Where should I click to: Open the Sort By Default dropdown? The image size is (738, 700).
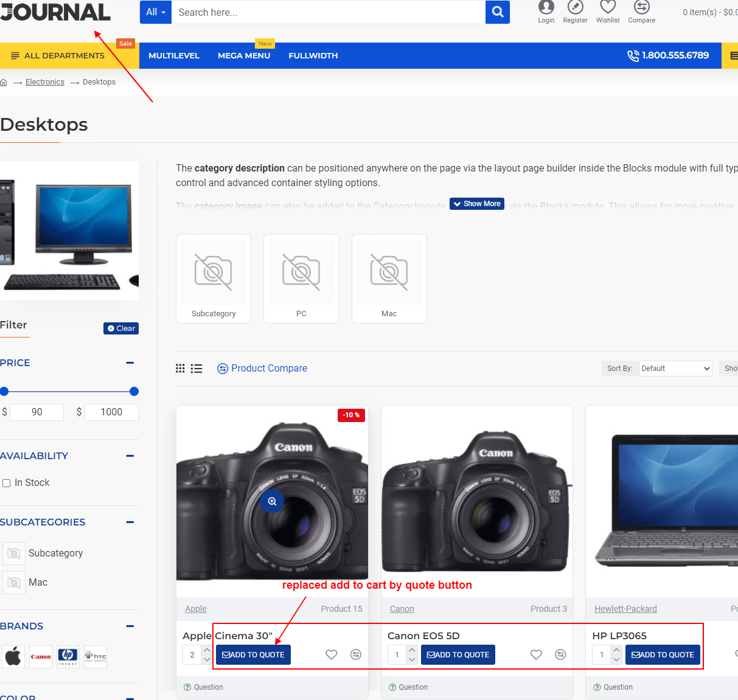(x=676, y=369)
